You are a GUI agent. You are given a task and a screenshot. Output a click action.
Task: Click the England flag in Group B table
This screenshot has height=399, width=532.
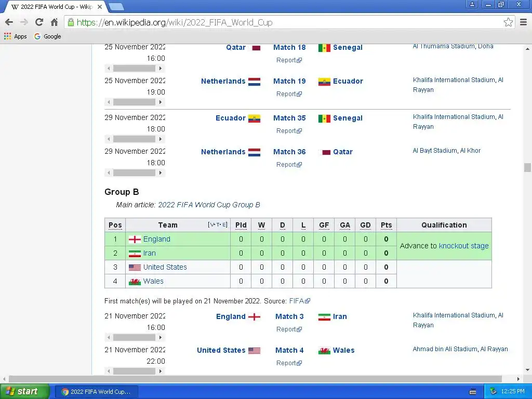[x=135, y=240]
